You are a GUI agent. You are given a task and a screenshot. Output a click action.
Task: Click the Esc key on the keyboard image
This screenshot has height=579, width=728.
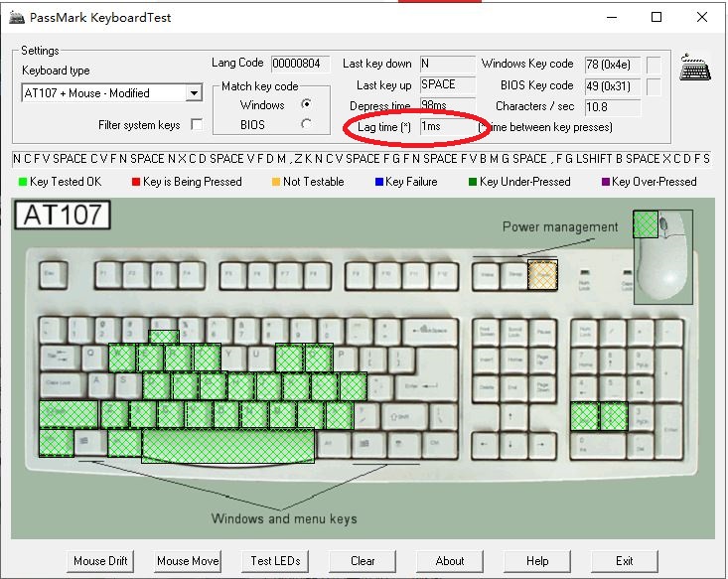coord(53,274)
